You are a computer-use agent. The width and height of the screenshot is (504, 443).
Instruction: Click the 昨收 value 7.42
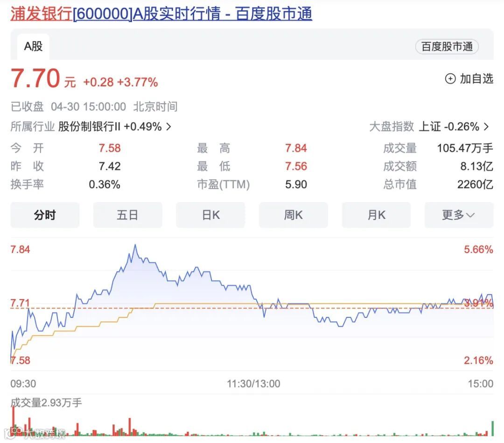pyautogui.click(x=110, y=166)
